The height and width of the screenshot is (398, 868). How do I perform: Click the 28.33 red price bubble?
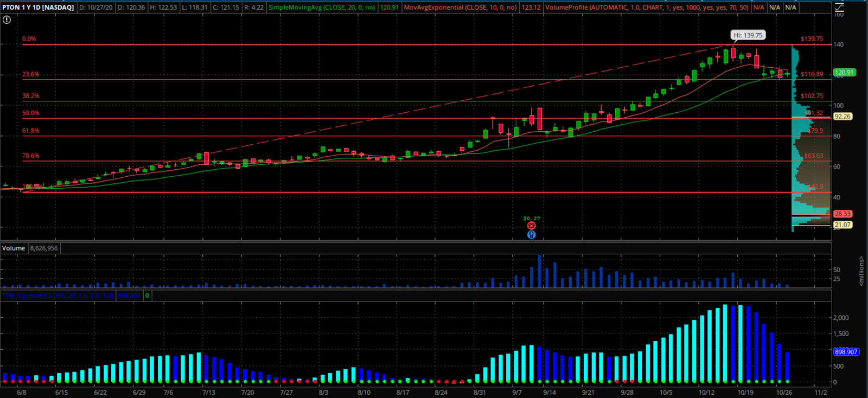[843, 214]
